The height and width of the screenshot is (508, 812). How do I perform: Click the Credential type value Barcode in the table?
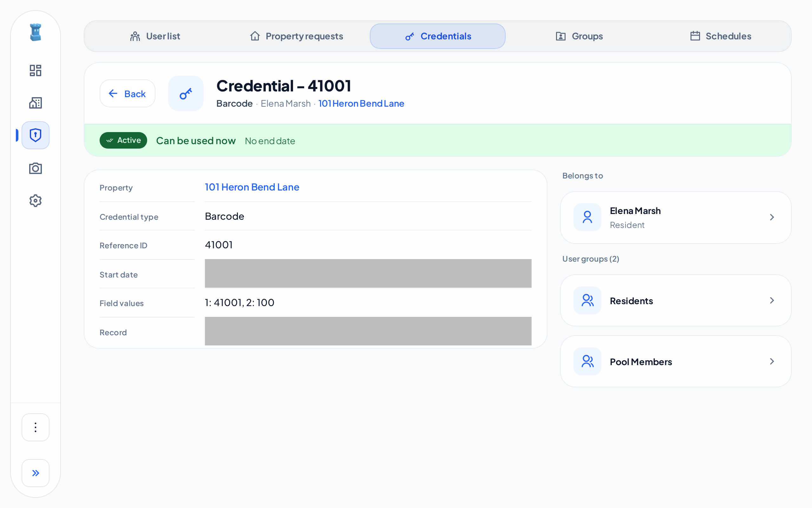pyautogui.click(x=225, y=216)
